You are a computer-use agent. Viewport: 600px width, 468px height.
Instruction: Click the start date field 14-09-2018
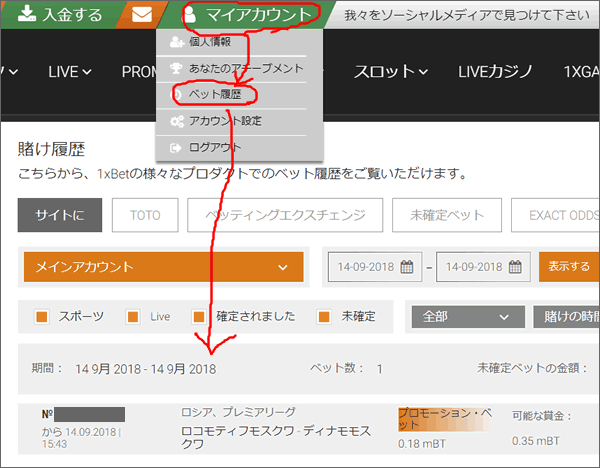point(375,267)
